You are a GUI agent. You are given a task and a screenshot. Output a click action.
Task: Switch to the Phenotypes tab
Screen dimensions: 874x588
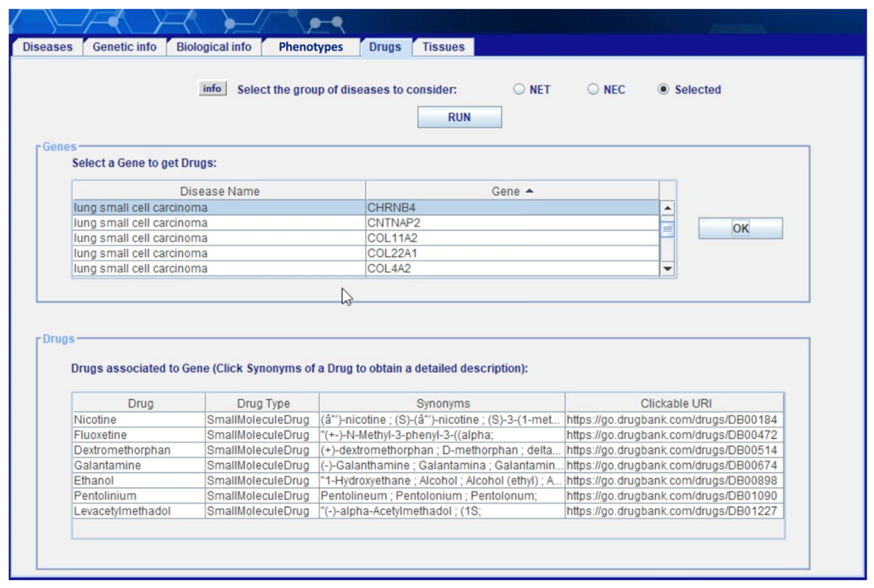point(310,47)
